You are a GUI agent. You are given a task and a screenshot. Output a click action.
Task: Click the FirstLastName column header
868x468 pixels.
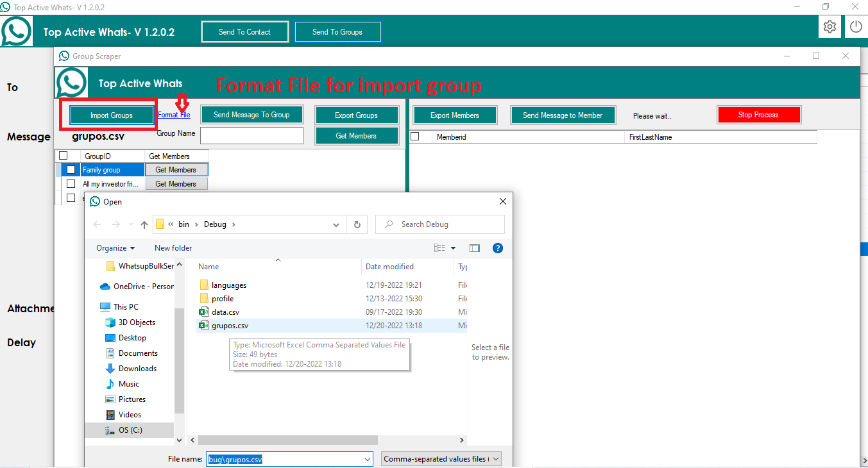tap(720, 137)
